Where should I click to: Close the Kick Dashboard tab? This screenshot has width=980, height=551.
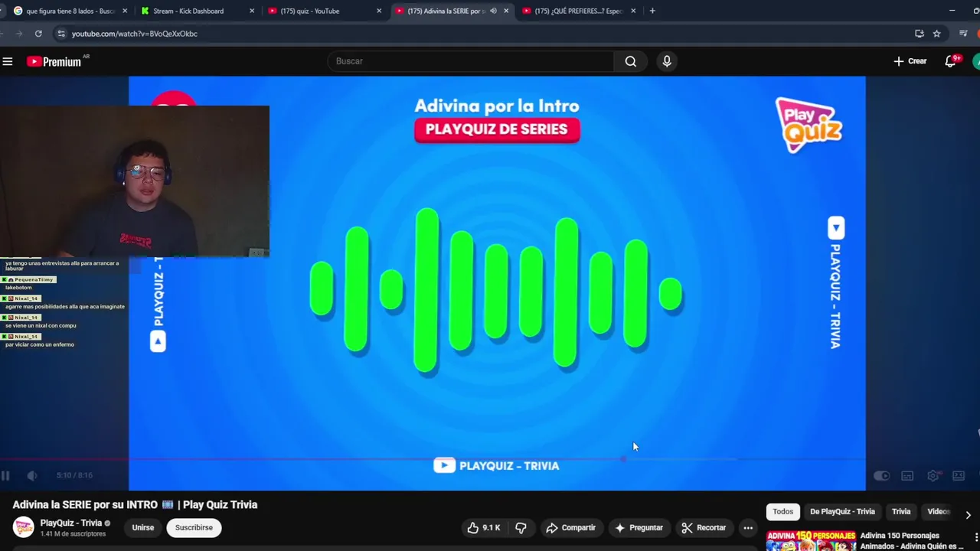tap(252, 11)
